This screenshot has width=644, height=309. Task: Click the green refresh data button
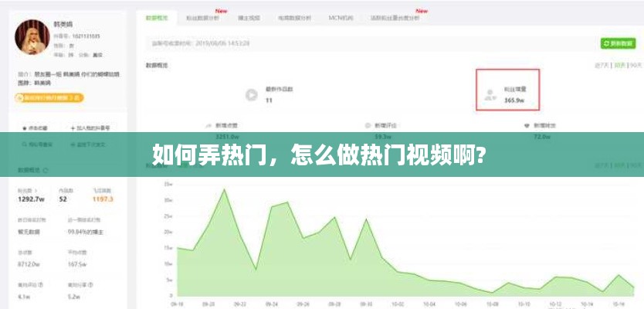pos(618,44)
